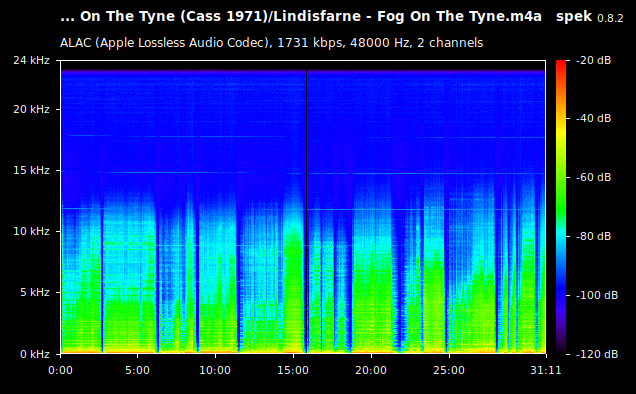Click the version number '0.8.2'
The height and width of the screenshot is (394, 636).
[610, 18]
